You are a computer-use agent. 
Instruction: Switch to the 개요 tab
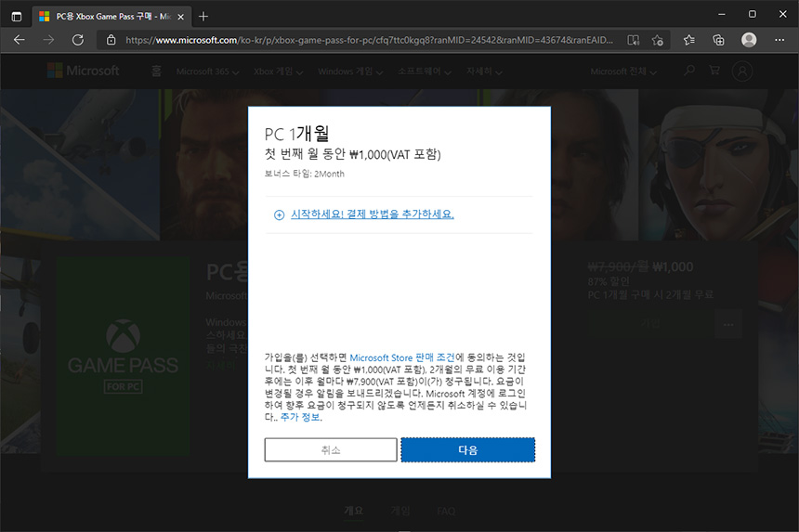pos(354,511)
